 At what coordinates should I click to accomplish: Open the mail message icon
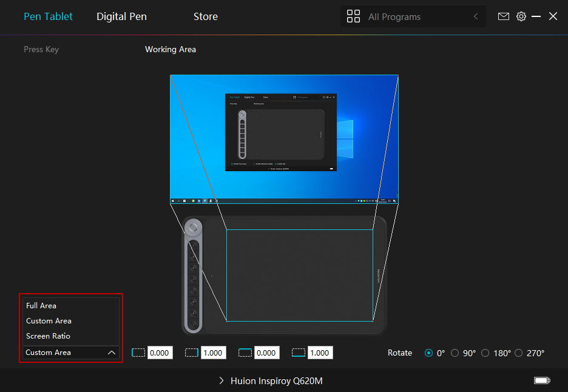503,16
